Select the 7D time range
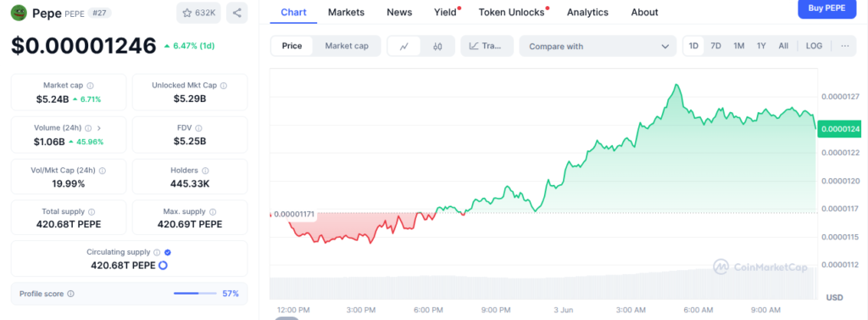 point(715,46)
